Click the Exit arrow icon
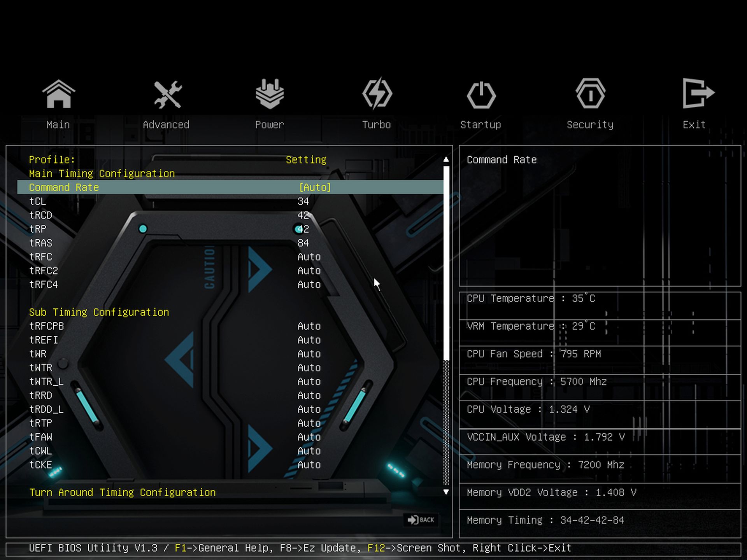Image resolution: width=747 pixels, height=560 pixels. 698,93
